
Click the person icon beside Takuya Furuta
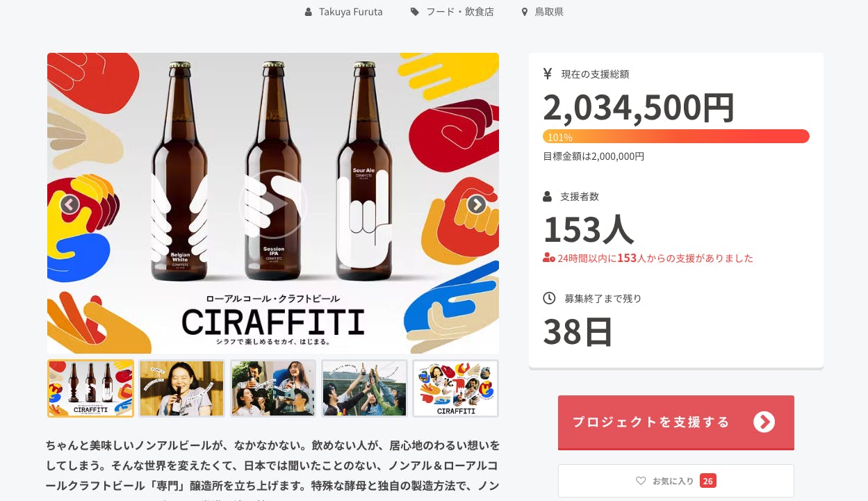pyautogui.click(x=309, y=12)
